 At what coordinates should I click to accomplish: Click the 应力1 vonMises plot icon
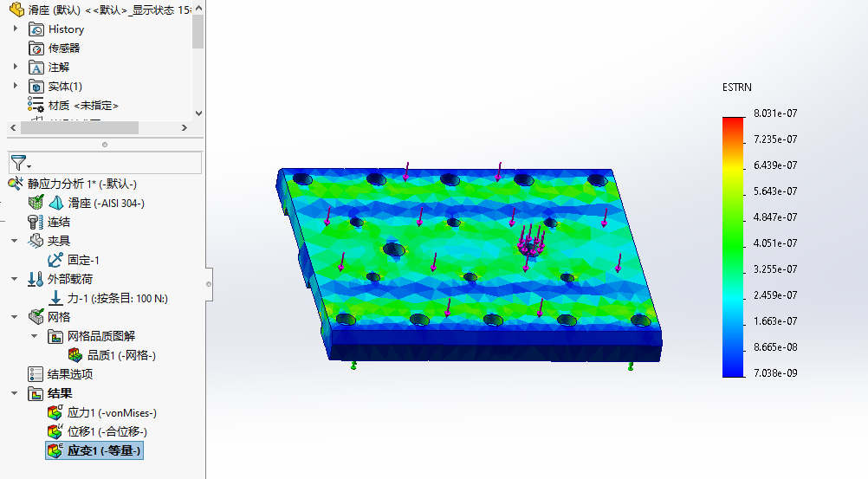55,412
